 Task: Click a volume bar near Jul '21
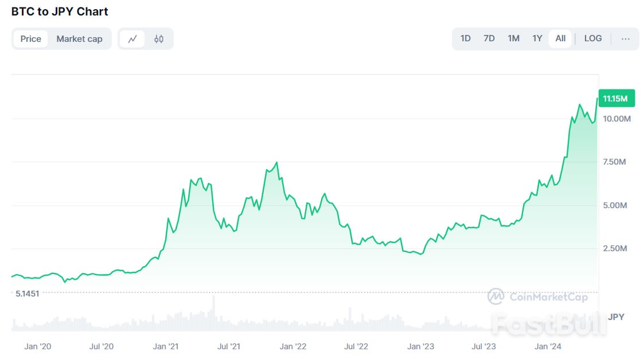point(229,321)
